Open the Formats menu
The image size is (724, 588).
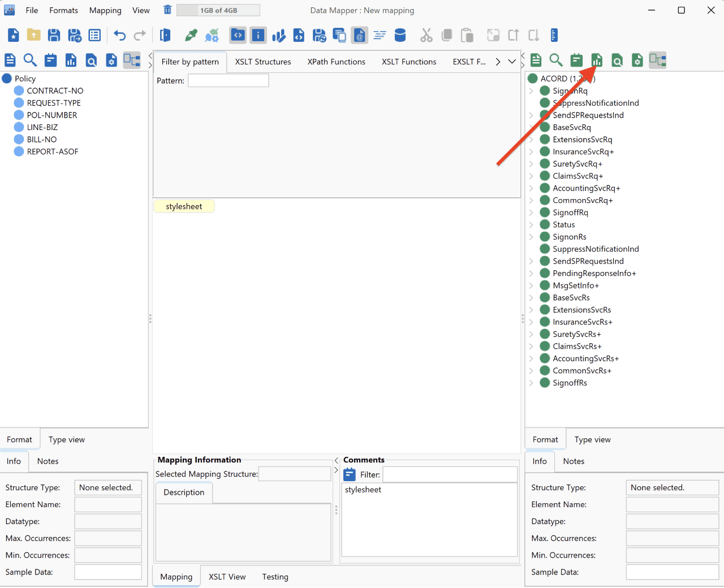[x=64, y=10]
